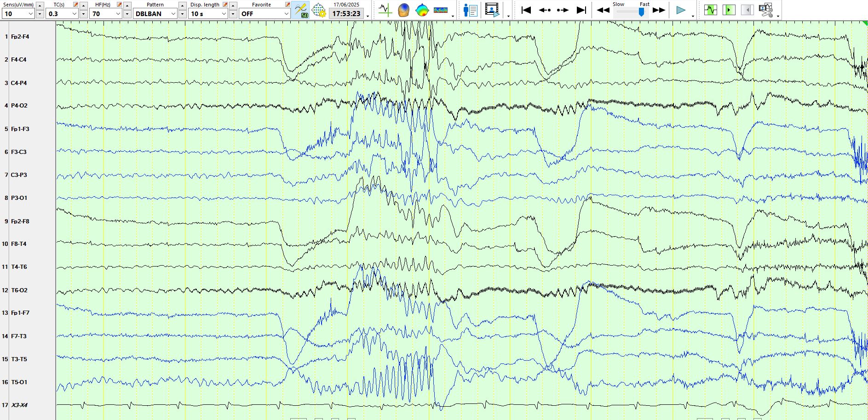Decrease sensitivity with the Sens down arrow
868x420 pixels.
[40, 14]
